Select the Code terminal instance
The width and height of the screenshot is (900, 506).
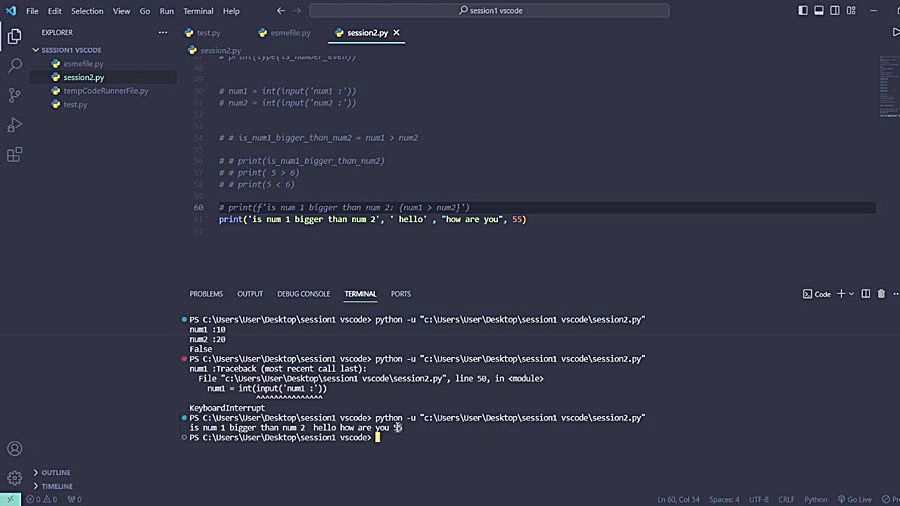(817, 294)
